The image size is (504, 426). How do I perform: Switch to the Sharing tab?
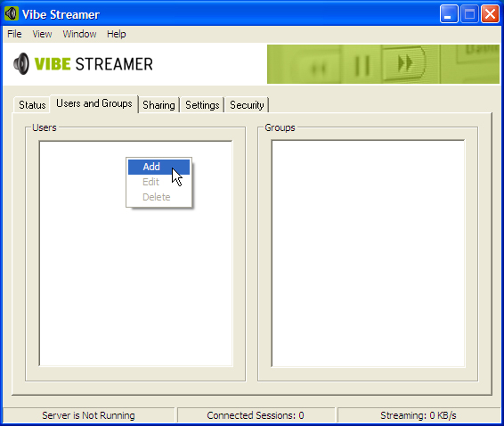coord(159,105)
